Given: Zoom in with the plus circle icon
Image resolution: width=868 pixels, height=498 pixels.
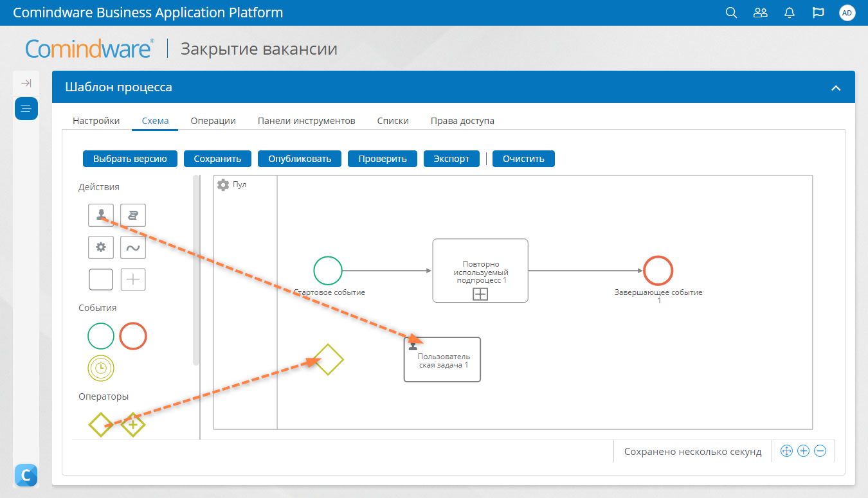Looking at the screenshot, I should coord(803,451).
